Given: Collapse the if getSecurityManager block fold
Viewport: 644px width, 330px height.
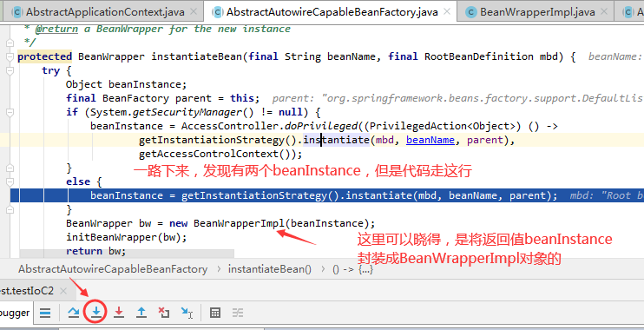Looking at the screenshot, I should 10,112.
